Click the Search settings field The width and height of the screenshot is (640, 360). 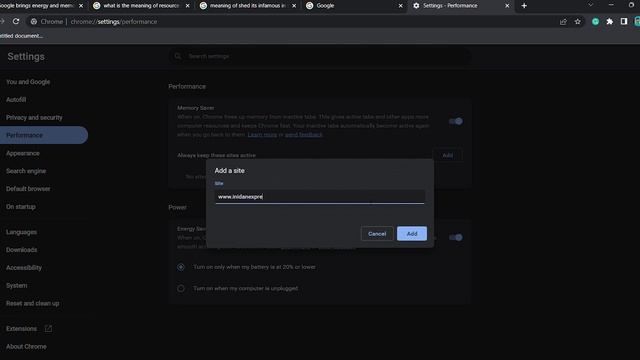320,56
